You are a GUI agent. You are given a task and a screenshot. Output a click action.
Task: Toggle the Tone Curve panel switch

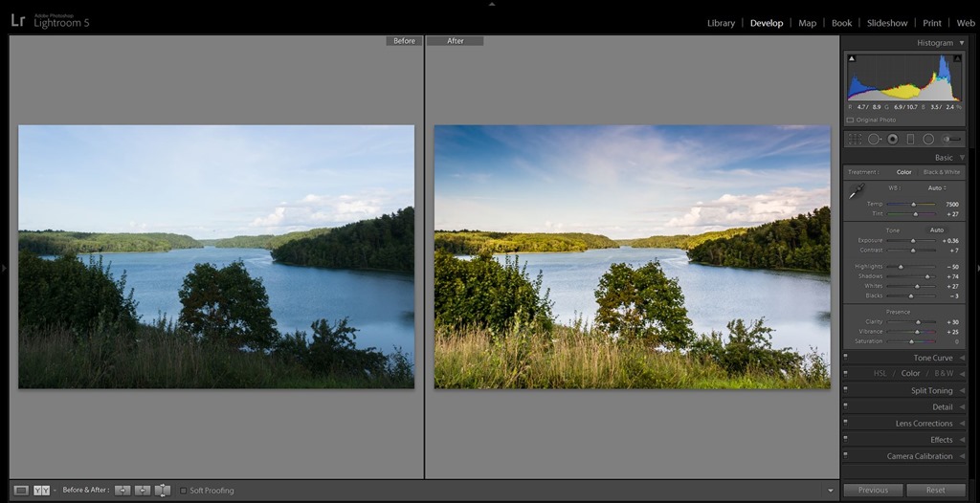pyautogui.click(x=846, y=358)
